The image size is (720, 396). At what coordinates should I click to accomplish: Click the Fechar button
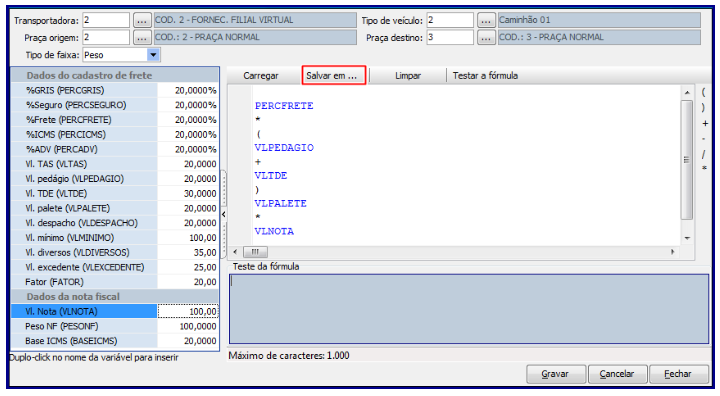click(678, 374)
